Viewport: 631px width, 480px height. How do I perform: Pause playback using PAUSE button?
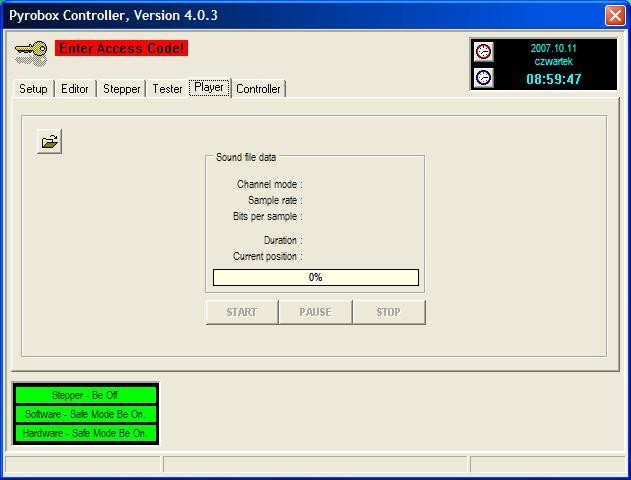tap(315, 312)
